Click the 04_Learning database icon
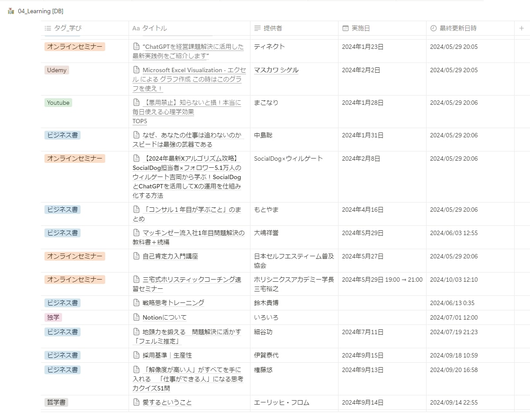Screen dimensions: 530x420 tap(11, 11)
